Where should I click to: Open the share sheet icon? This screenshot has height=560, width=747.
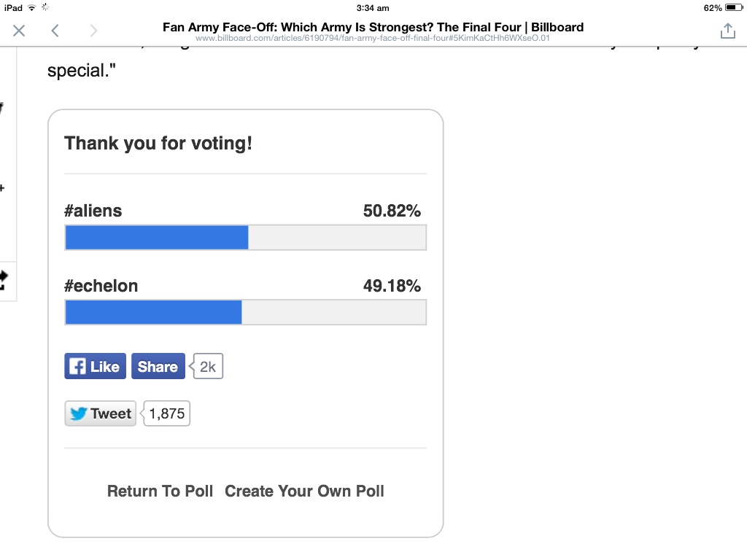[727, 30]
